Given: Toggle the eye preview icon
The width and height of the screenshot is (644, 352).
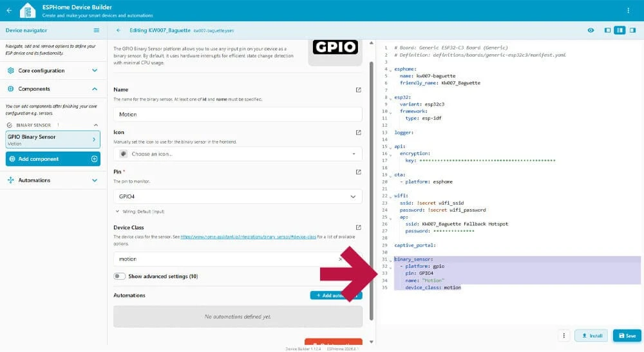Looking at the screenshot, I should click(x=591, y=30).
